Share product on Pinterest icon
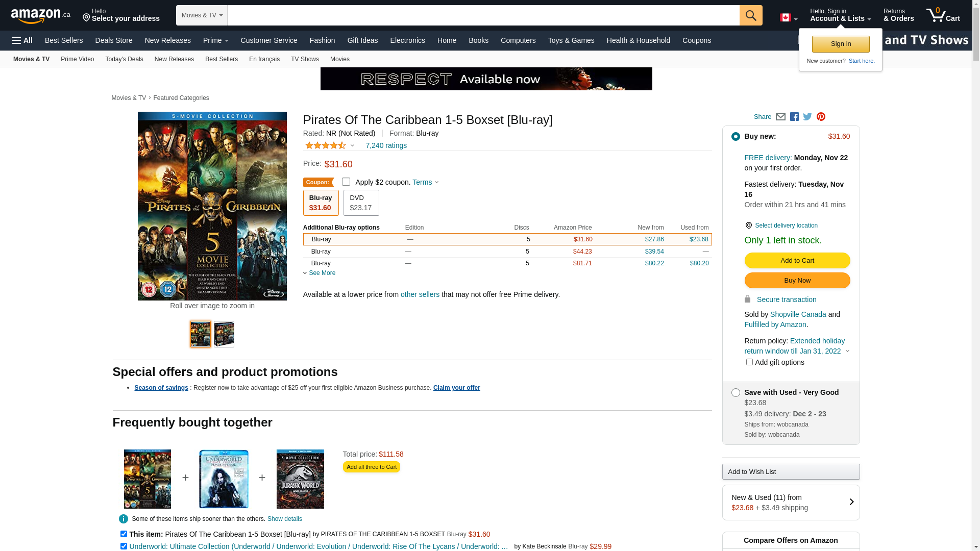The image size is (980, 551). tap(821, 117)
